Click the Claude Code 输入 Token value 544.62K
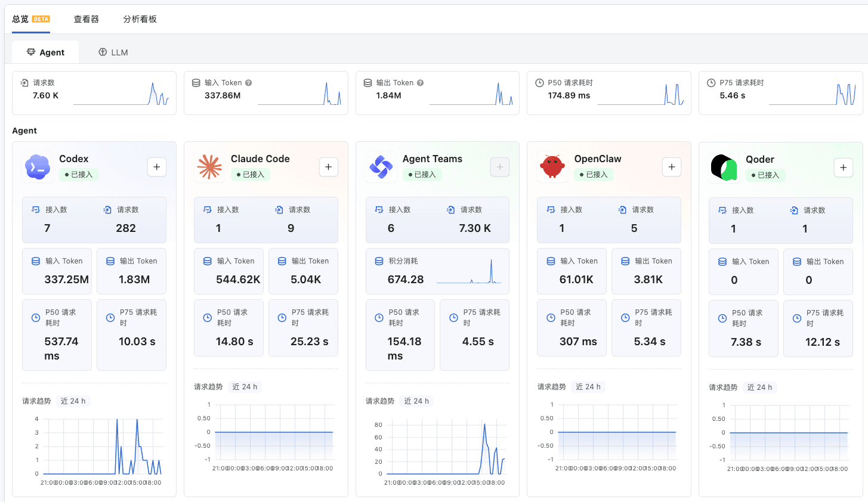 (x=238, y=280)
